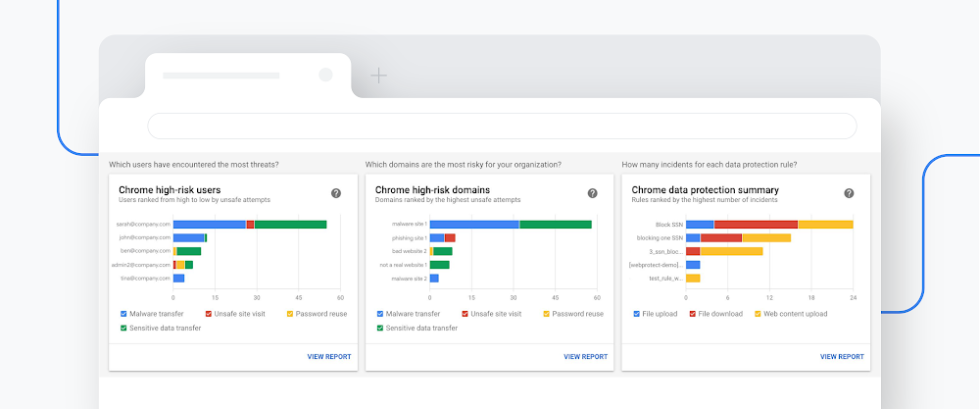Select the 3_ssn_bloc... rule label
Screen dimensions: 980x409
(666, 251)
